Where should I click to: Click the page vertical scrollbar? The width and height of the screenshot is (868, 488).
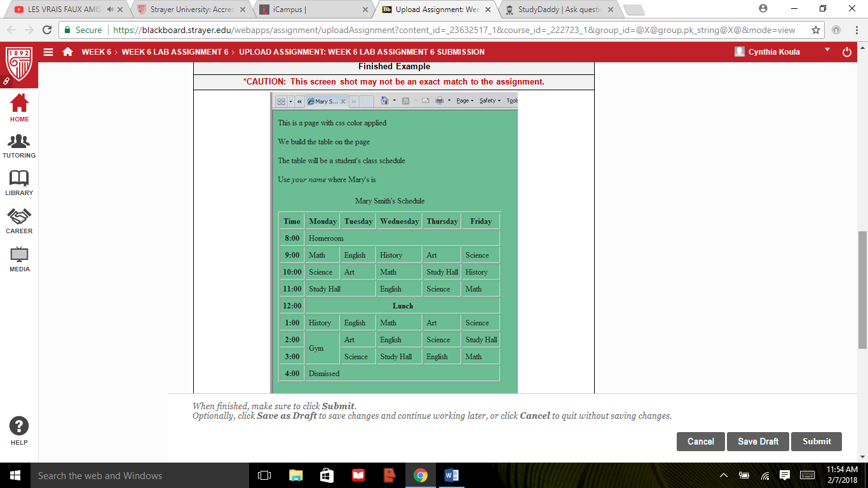862,290
